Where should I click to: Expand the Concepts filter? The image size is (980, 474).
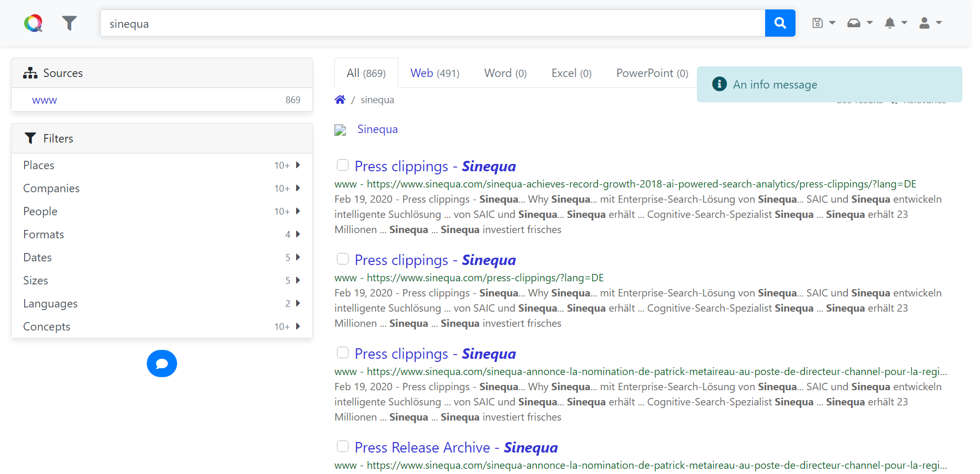[162, 326]
